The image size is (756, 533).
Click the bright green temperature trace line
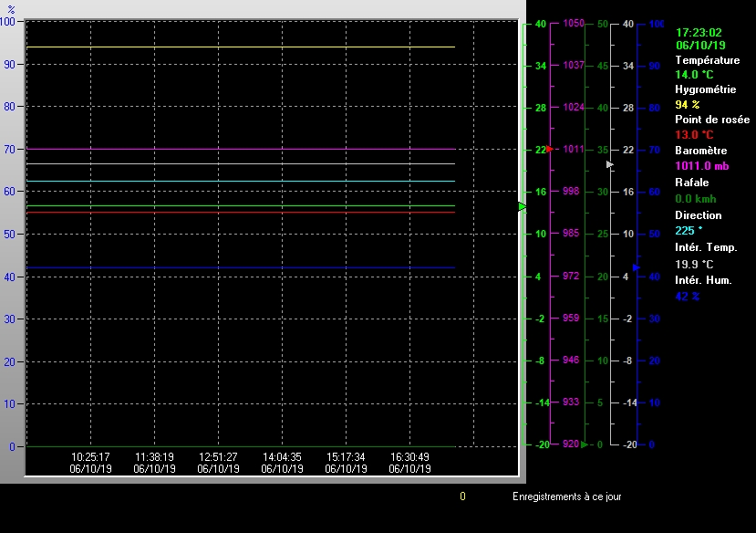click(241, 206)
